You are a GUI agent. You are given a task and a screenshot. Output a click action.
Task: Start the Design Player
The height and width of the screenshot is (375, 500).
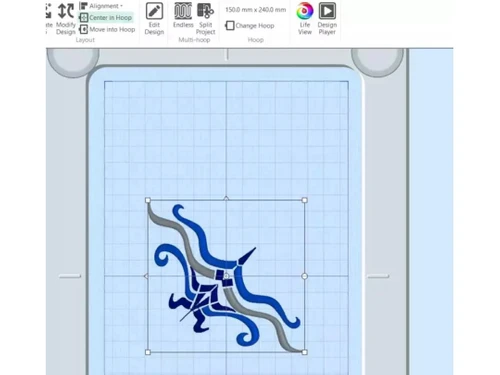coord(327,19)
